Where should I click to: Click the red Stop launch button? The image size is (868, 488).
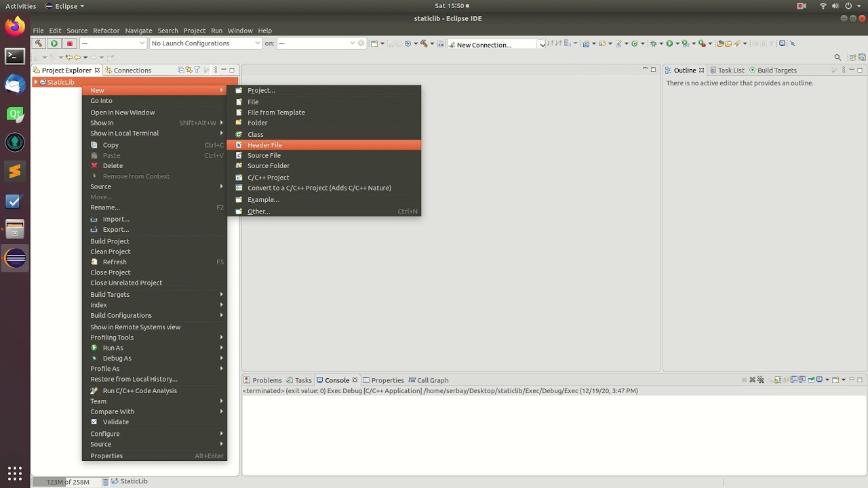tap(69, 43)
